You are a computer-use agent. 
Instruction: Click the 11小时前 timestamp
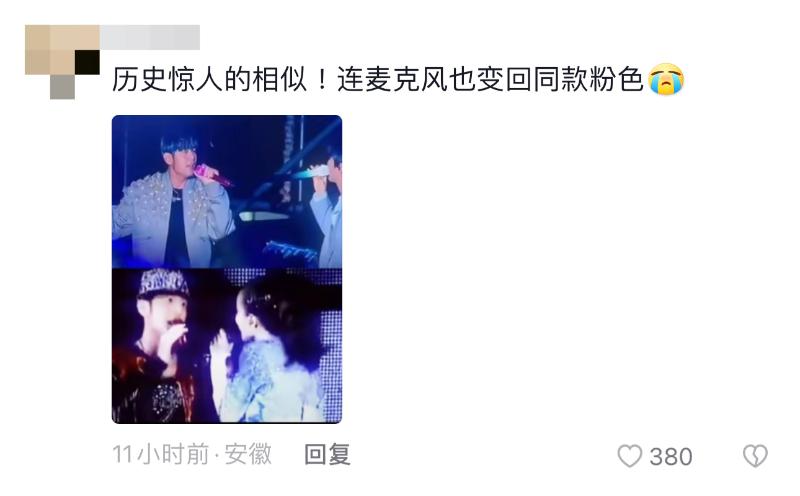tap(161, 454)
